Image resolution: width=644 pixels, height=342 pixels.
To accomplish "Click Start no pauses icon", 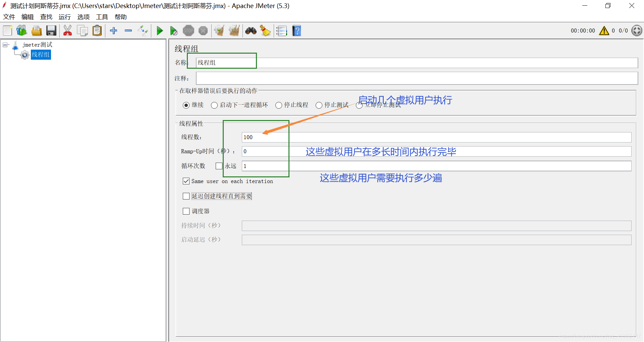I will (173, 31).
